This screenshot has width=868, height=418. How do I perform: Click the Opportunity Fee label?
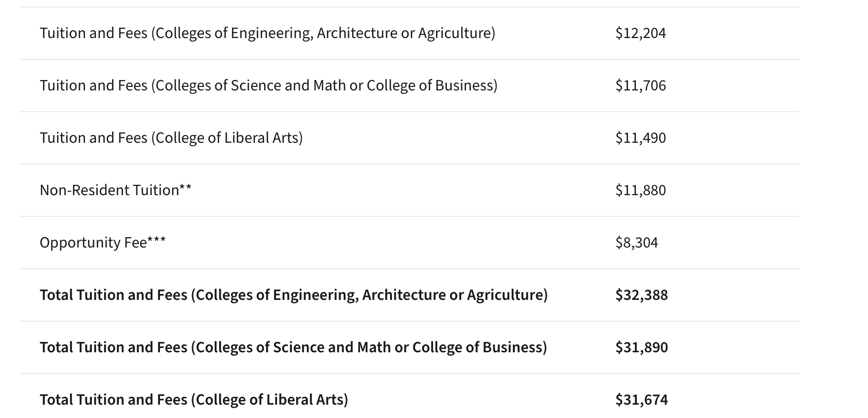(93, 243)
